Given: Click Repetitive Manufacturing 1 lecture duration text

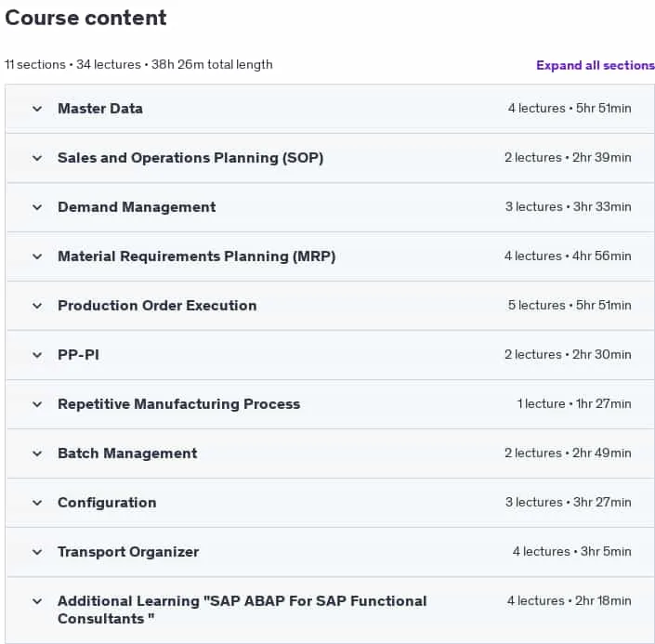Looking at the screenshot, I should coord(574,403).
